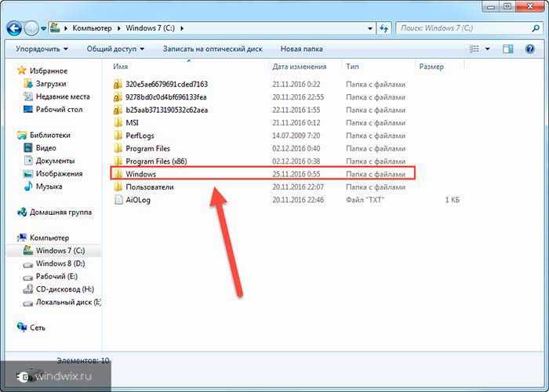The image size is (549, 392).
Task: Sort by Размер column header
Action: pyautogui.click(x=431, y=67)
